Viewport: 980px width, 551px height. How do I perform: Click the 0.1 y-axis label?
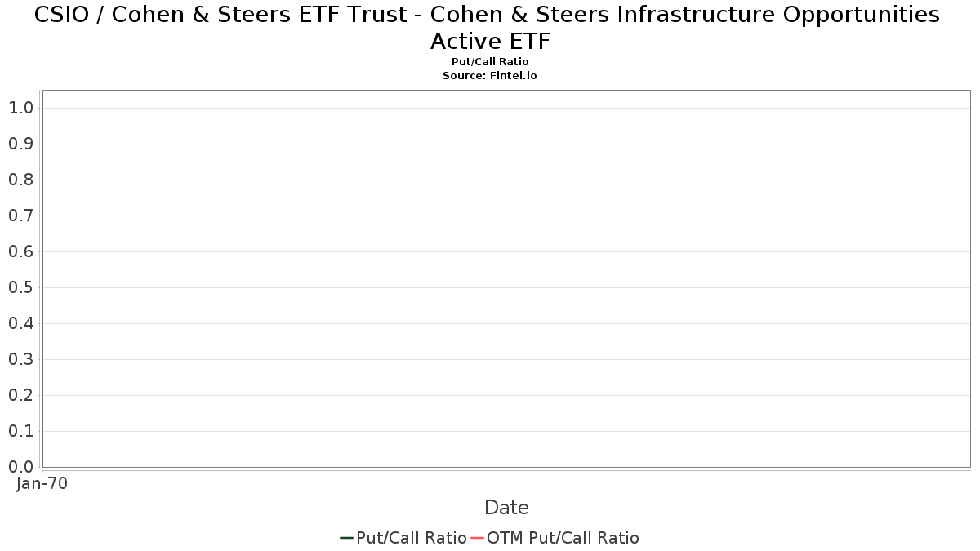[20, 431]
